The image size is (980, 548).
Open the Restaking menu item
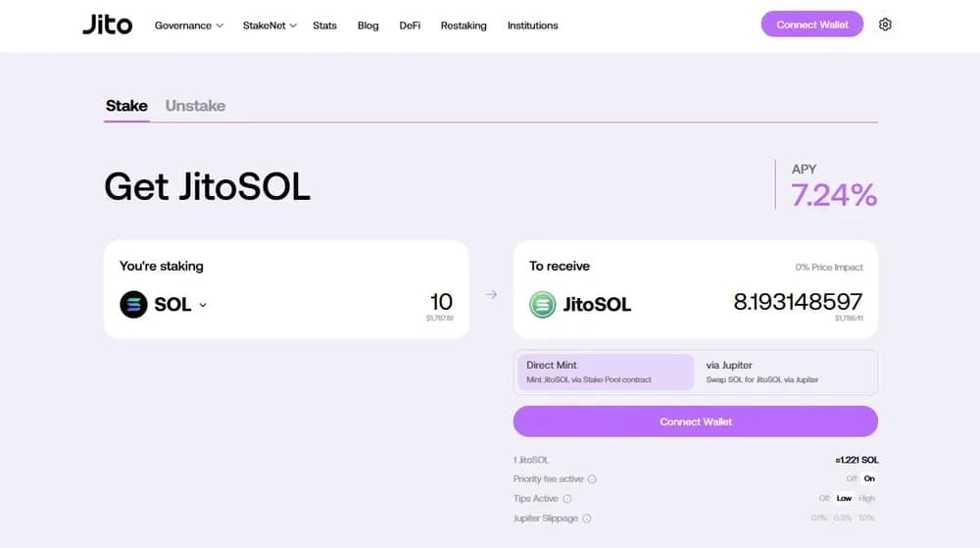coord(464,25)
